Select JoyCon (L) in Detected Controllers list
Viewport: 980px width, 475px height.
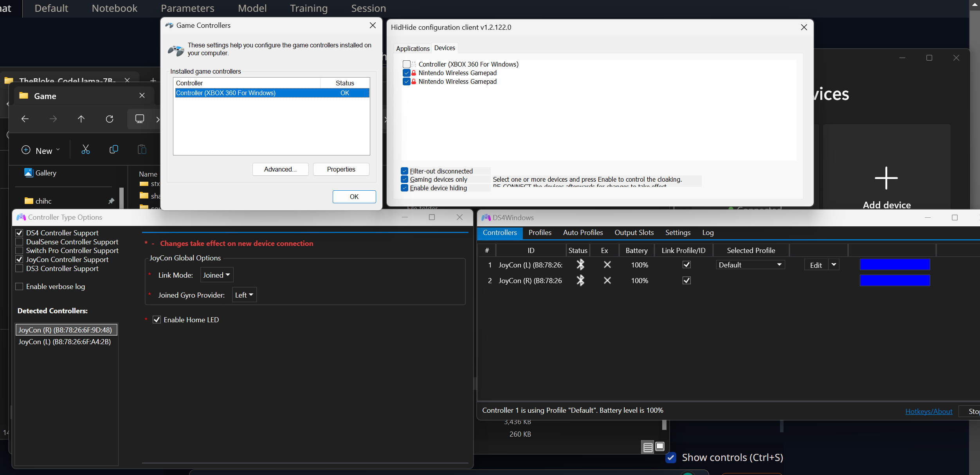click(65, 341)
